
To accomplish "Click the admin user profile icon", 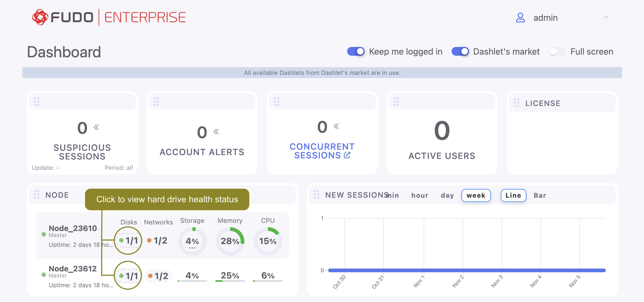I will click(x=520, y=18).
